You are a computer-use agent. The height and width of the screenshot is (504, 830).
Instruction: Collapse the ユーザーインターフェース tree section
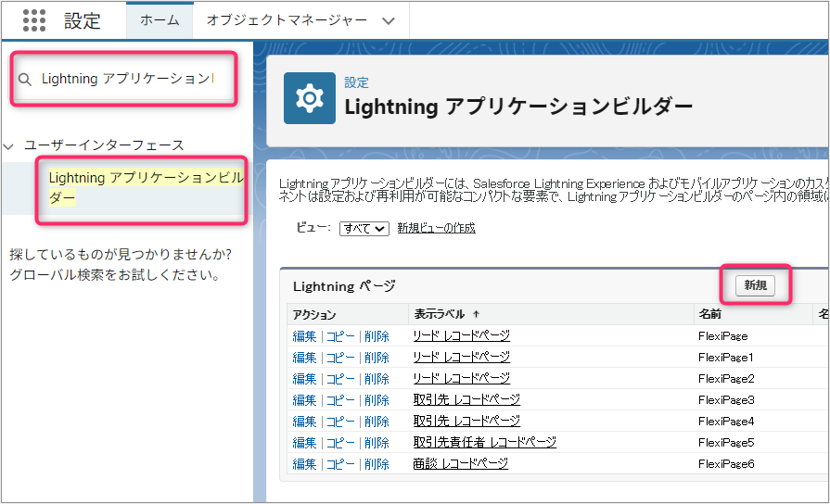(9, 145)
